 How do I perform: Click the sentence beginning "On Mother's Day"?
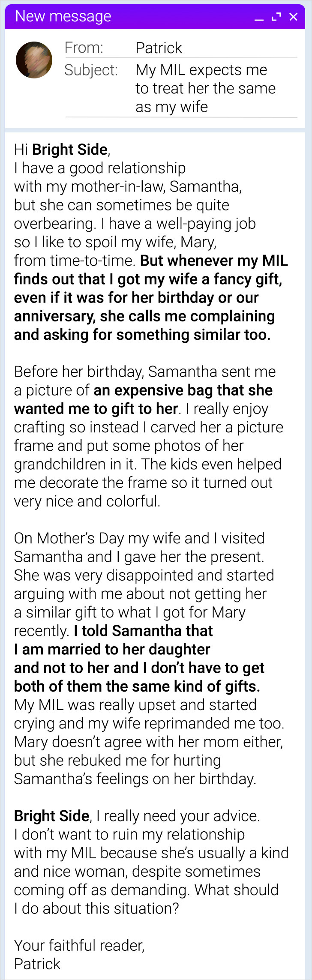[139, 538]
